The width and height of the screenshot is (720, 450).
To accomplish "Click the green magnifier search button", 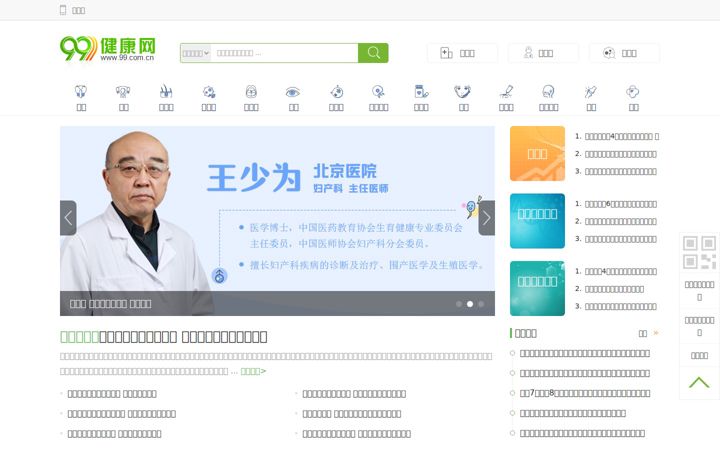I will 373,53.
